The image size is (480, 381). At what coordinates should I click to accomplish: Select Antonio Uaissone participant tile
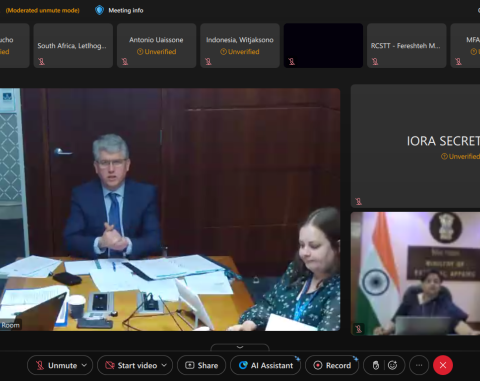tap(156, 46)
